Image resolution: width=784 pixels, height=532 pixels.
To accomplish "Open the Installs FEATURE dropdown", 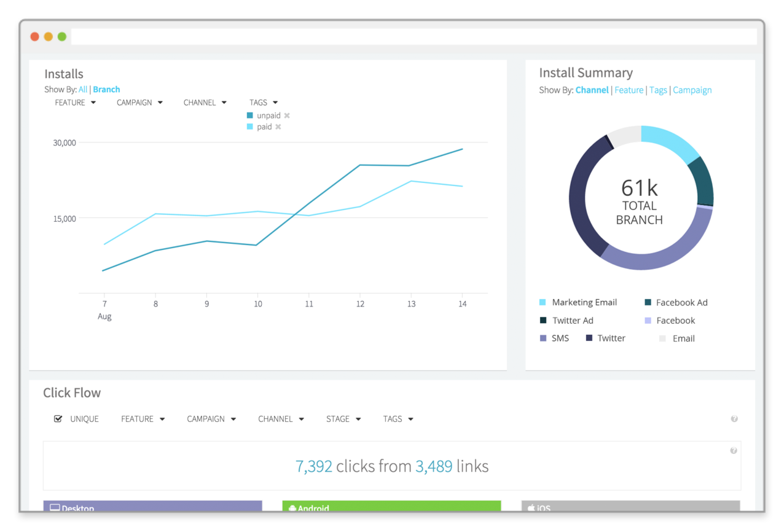I will pos(76,103).
